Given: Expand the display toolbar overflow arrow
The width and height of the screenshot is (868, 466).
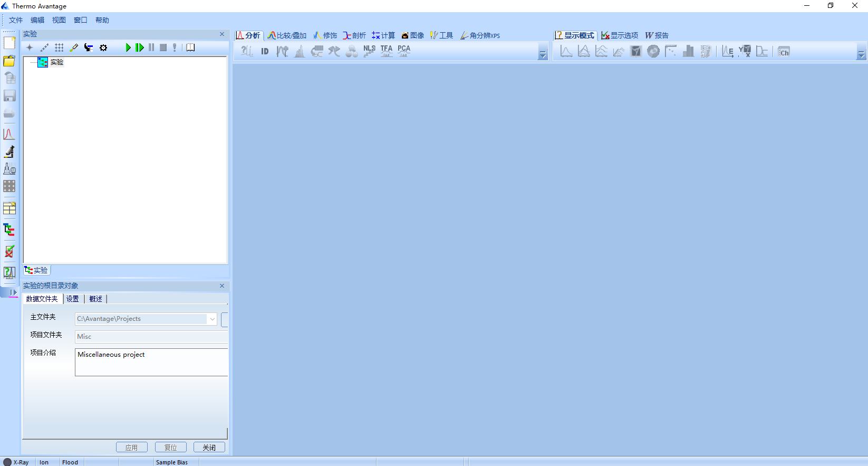Looking at the screenshot, I should point(861,54).
